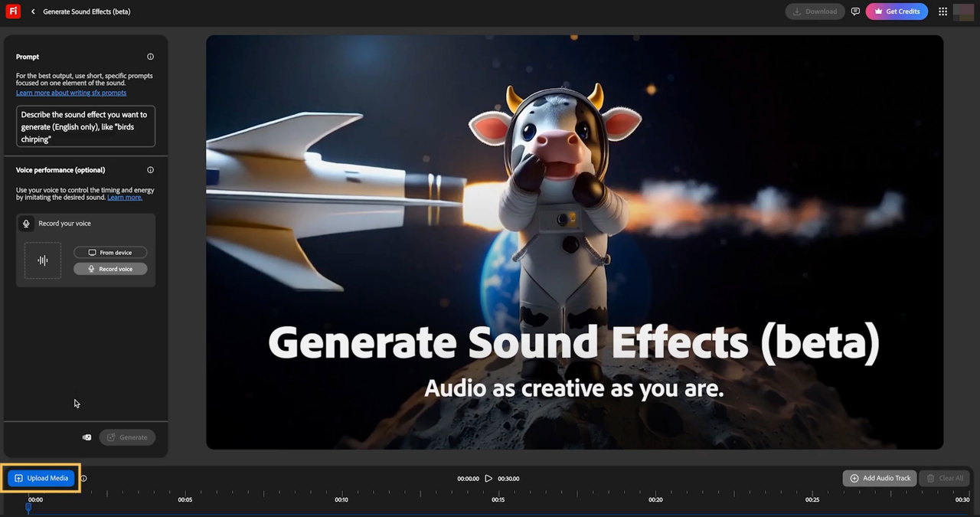Play the timeline preview
Viewport: 980px width, 517px height.
click(488, 479)
